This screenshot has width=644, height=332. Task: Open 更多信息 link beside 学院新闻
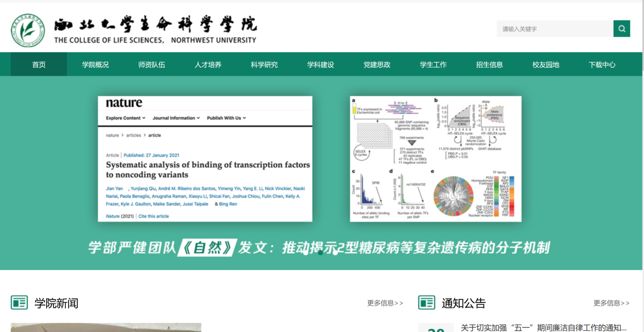click(385, 303)
